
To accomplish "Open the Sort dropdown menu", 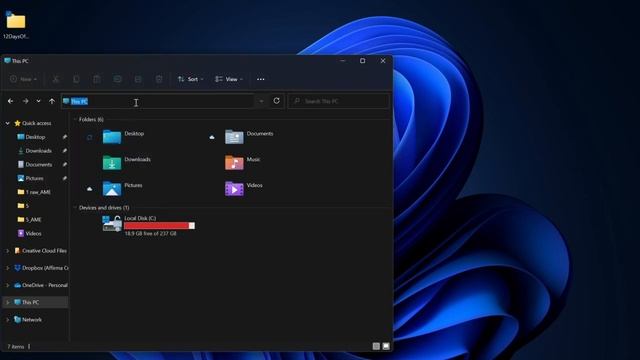I will [191, 79].
